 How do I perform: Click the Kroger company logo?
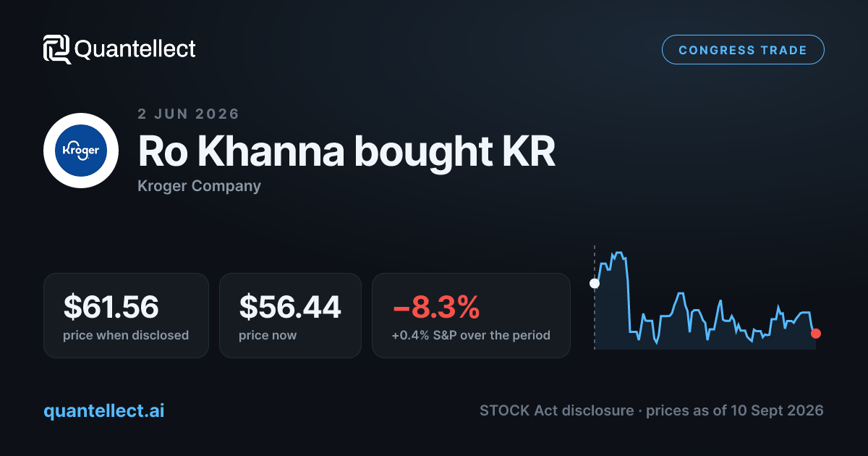coord(81,151)
